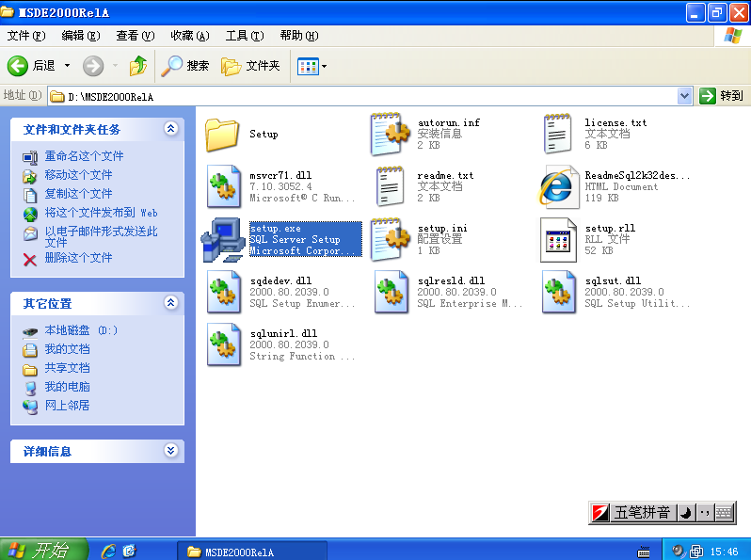Toggle the Folders (文件夹) pane

250,66
